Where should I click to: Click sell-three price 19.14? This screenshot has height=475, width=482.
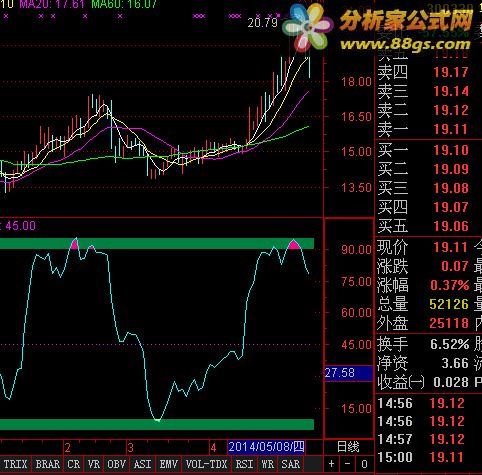coord(451,91)
